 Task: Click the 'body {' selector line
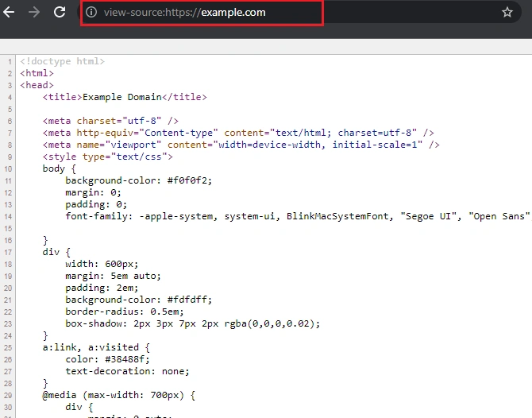click(60, 168)
